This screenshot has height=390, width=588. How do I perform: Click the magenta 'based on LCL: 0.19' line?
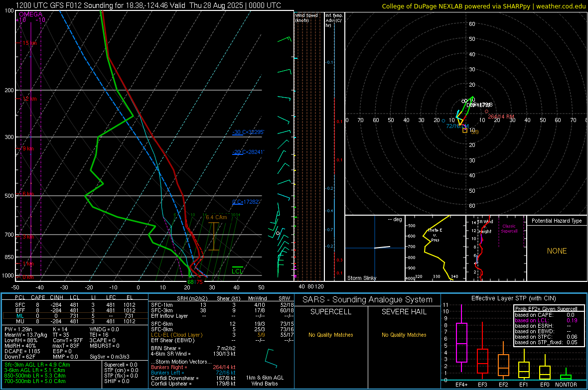click(x=546, y=320)
